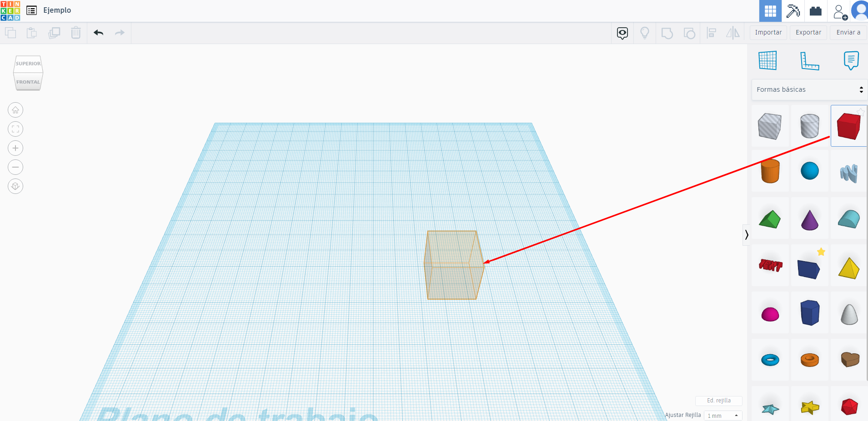Select the red Text shape
This screenshot has width=868, height=421.
(770, 265)
